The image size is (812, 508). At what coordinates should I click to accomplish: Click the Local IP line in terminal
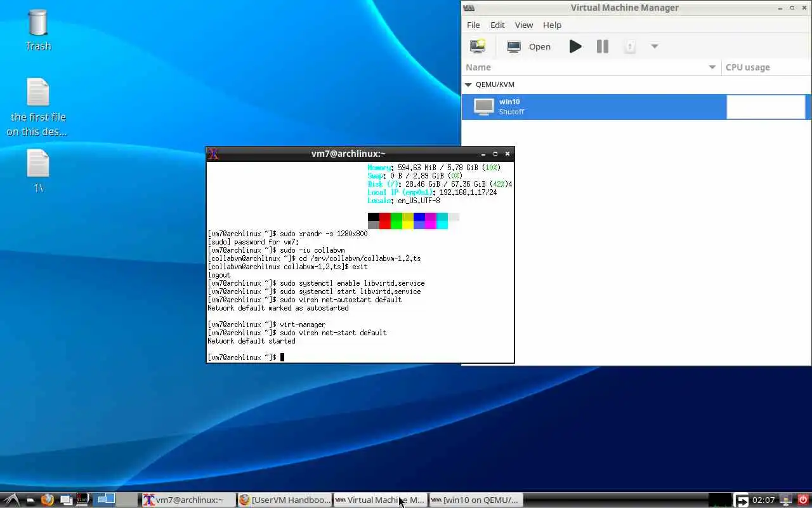pos(433,192)
